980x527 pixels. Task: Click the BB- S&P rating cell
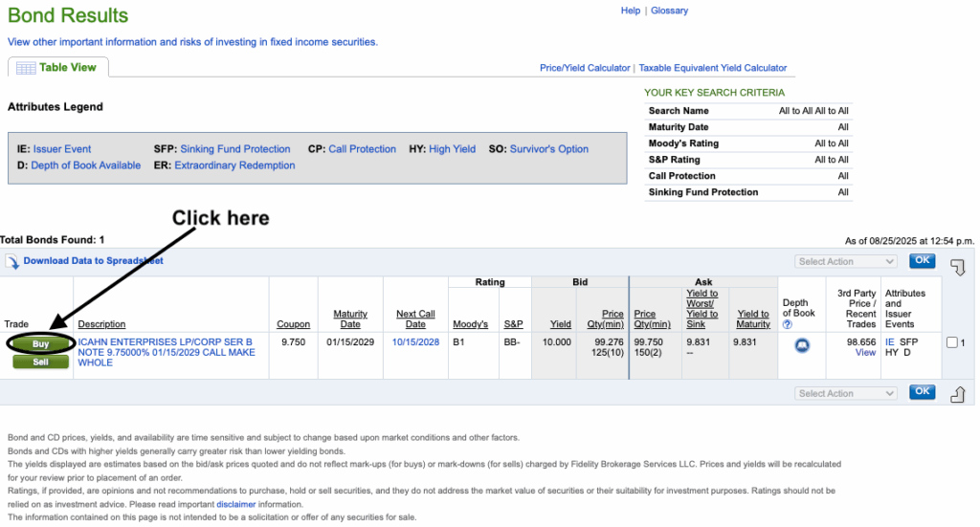point(512,342)
